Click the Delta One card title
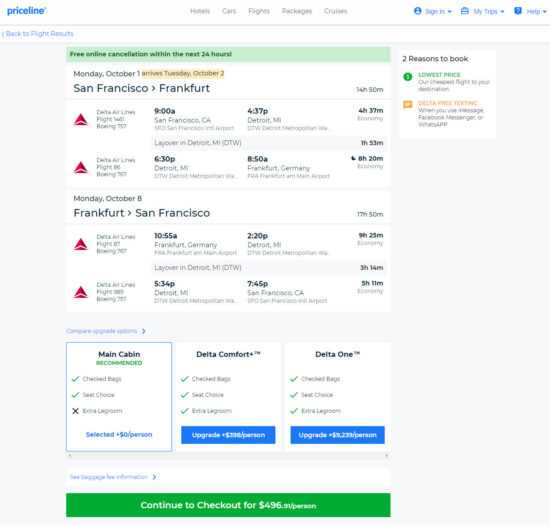This screenshot has height=526, width=550. pos(337,354)
